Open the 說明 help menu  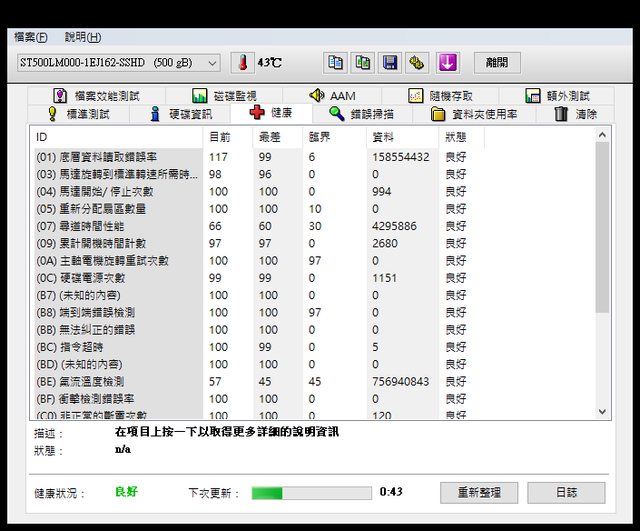pos(82,37)
